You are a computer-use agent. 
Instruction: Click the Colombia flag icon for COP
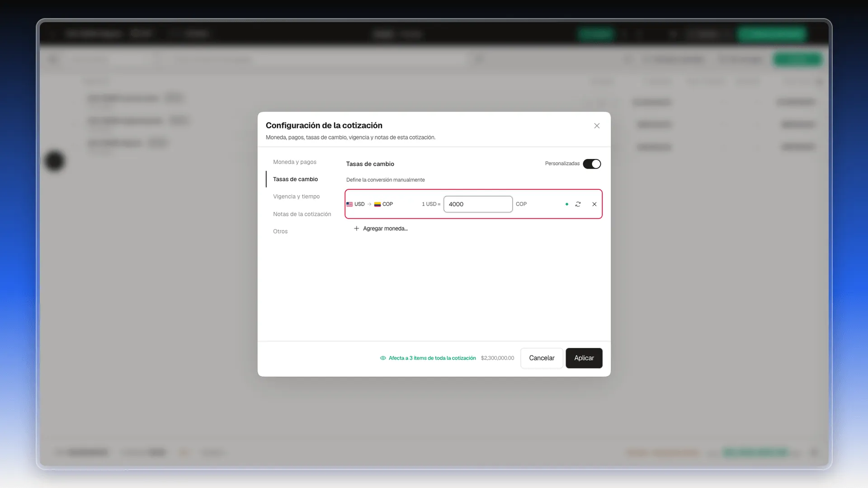[x=377, y=204]
